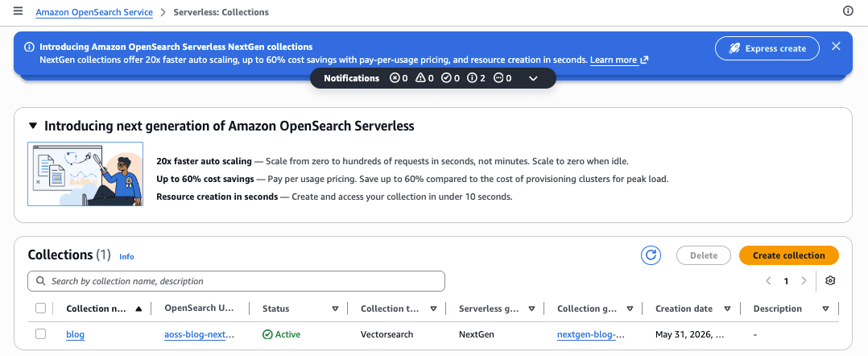Open the blog collection link

pyautogui.click(x=76, y=334)
